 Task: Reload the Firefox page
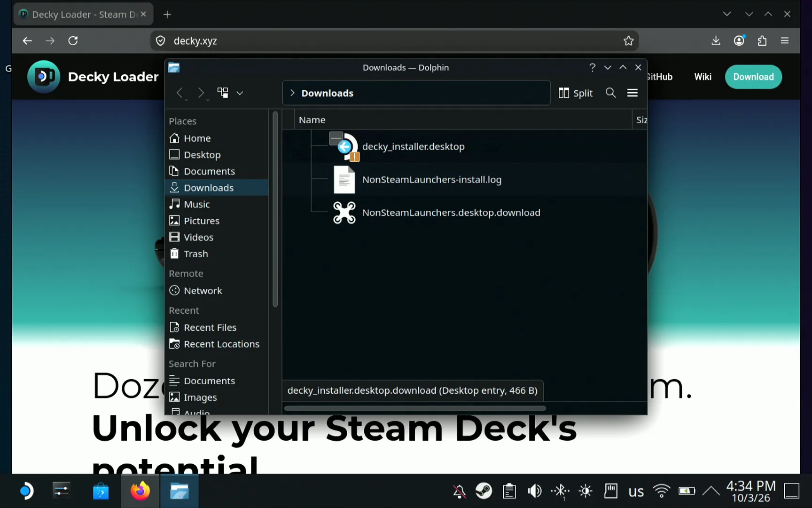tap(73, 41)
